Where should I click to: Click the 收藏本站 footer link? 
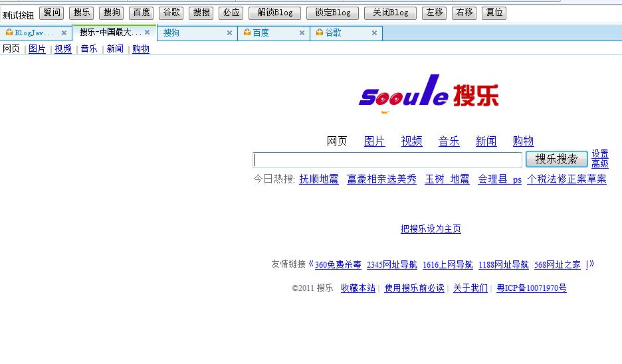click(x=358, y=288)
